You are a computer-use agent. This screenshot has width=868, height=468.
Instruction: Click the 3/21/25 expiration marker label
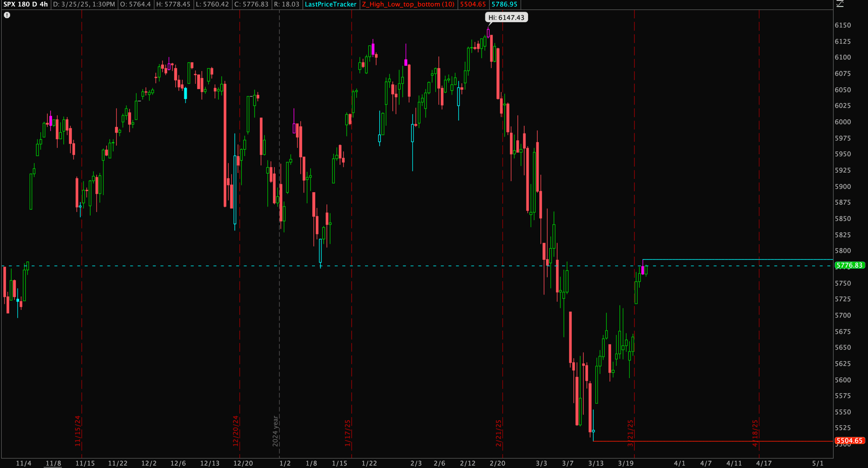(x=631, y=432)
